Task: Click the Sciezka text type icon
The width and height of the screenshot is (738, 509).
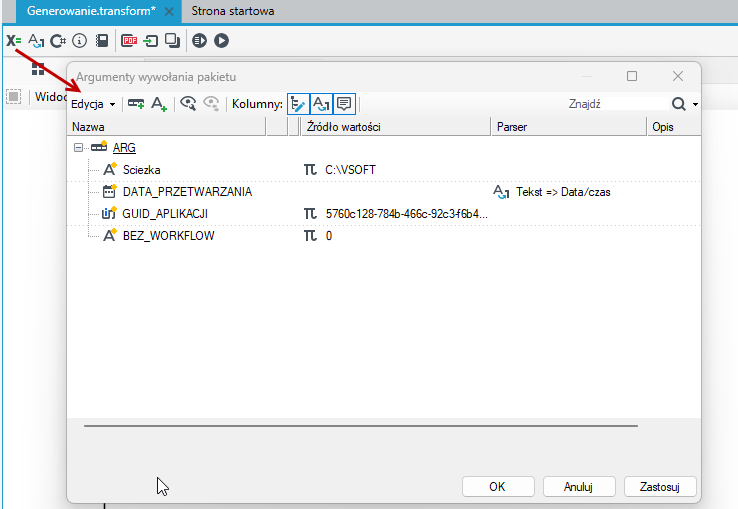Action: pos(110,169)
